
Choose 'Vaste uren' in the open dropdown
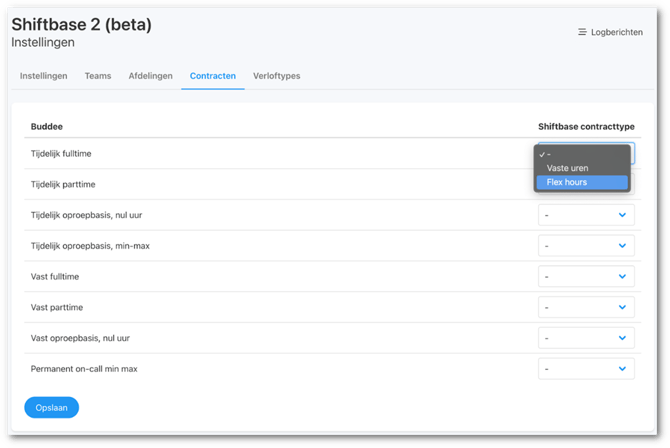pos(567,168)
